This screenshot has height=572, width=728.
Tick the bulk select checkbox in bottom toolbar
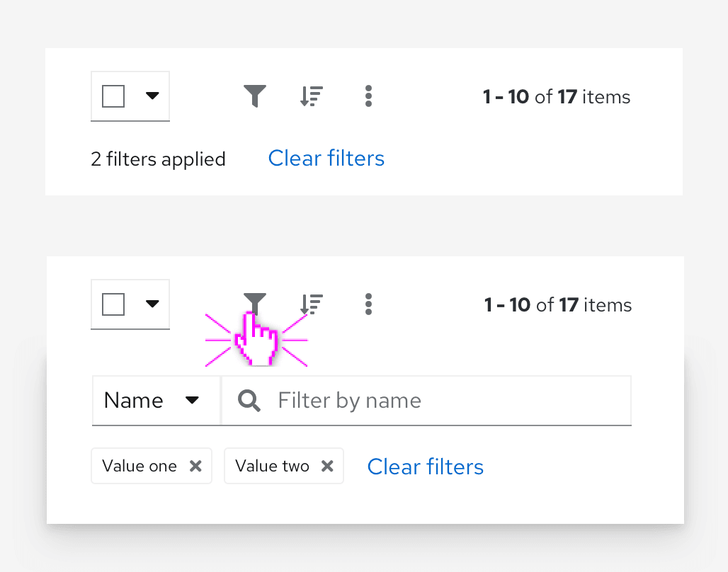point(113,304)
